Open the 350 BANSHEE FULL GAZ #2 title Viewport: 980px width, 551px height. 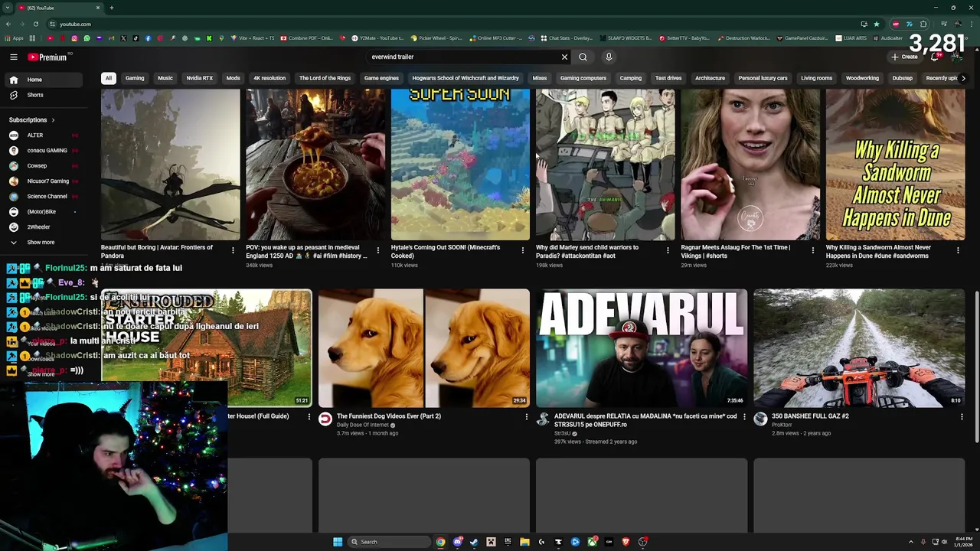point(810,416)
